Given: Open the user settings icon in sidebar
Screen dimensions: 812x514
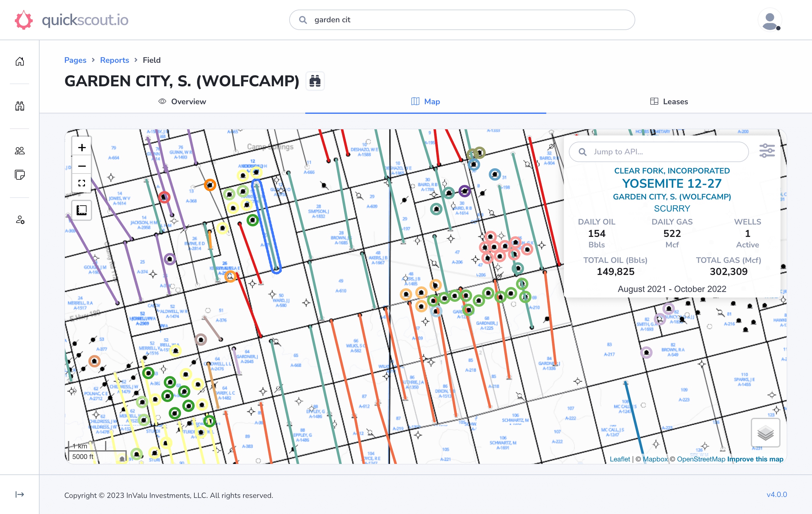Looking at the screenshot, I should [x=20, y=220].
